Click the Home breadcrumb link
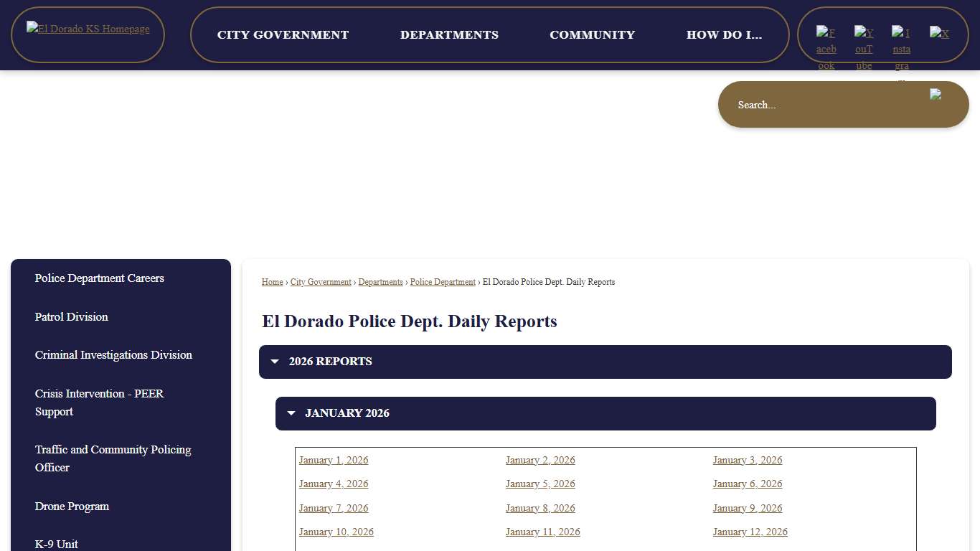 click(272, 282)
